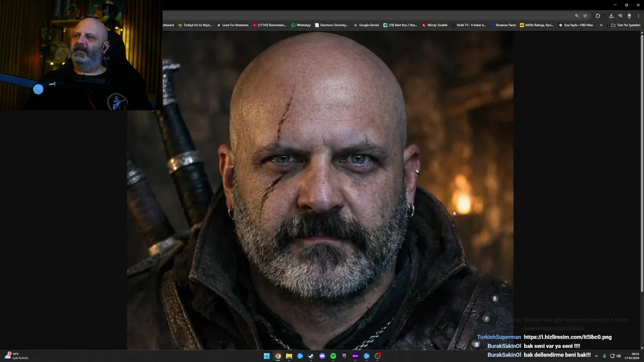Click the TurkishSuperman username in chat
This screenshot has width=644, height=362.
(499, 337)
